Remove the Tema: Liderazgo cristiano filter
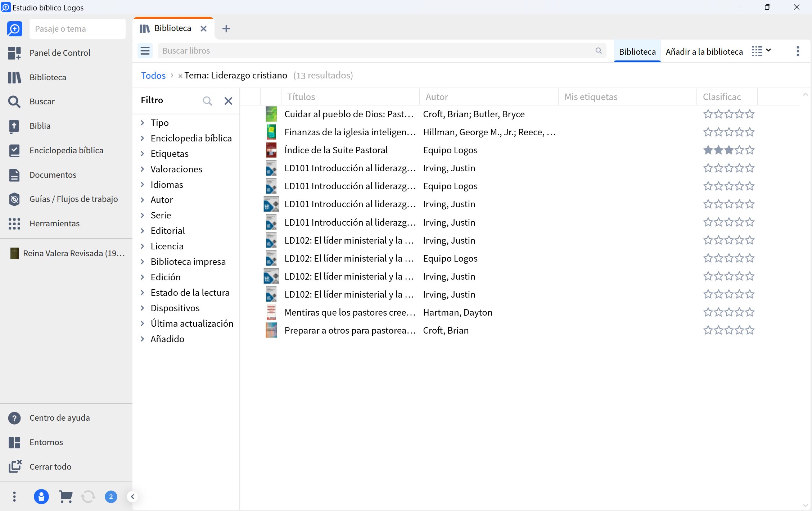Viewport: 812px width, 511px height. coord(180,76)
